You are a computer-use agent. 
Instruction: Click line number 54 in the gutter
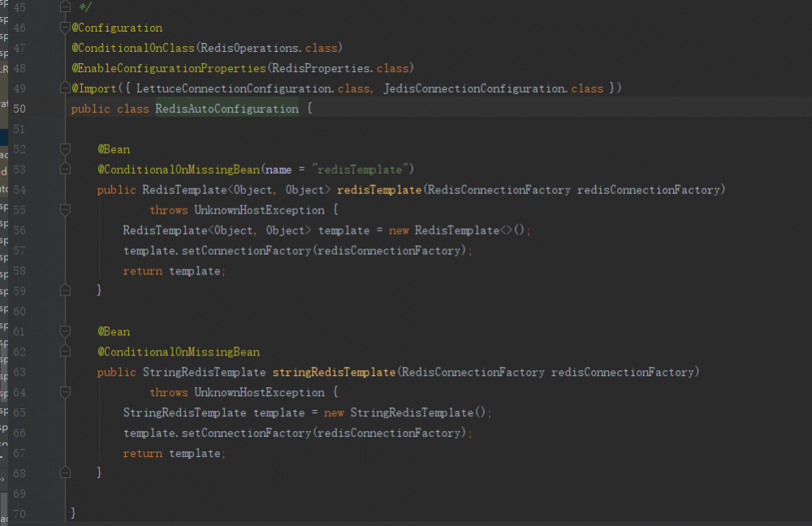pos(19,190)
